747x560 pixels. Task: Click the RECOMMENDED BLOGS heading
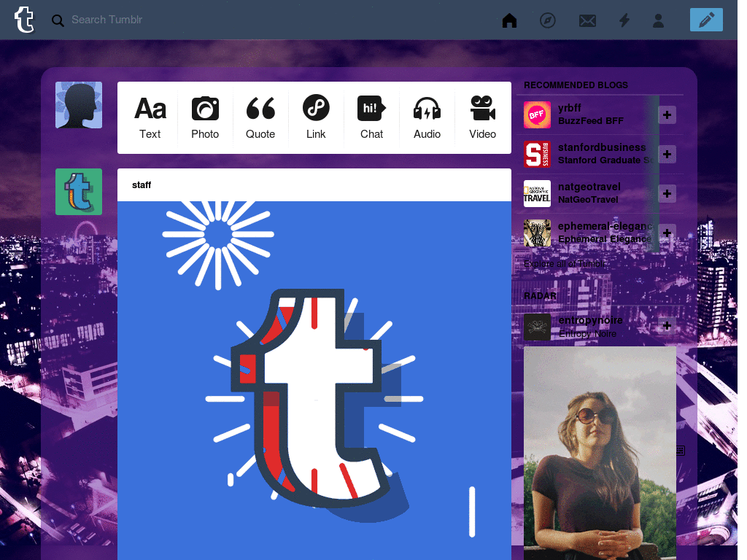[576, 85]
